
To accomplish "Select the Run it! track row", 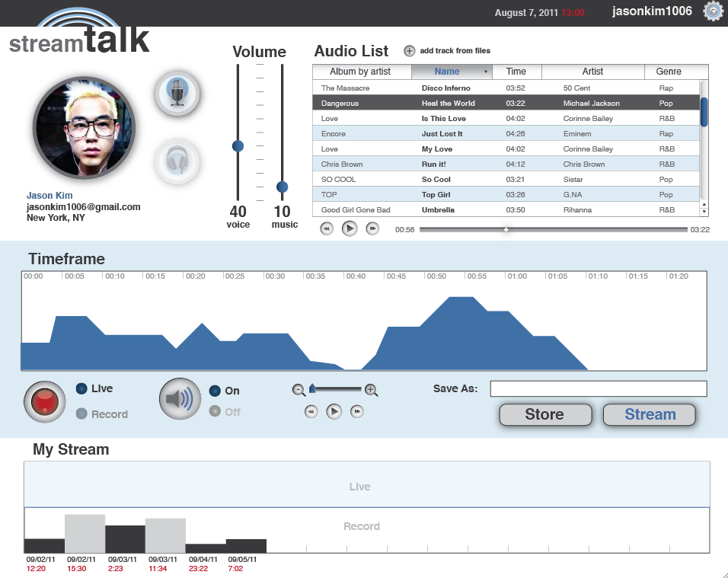I will [x=506, y=164].
